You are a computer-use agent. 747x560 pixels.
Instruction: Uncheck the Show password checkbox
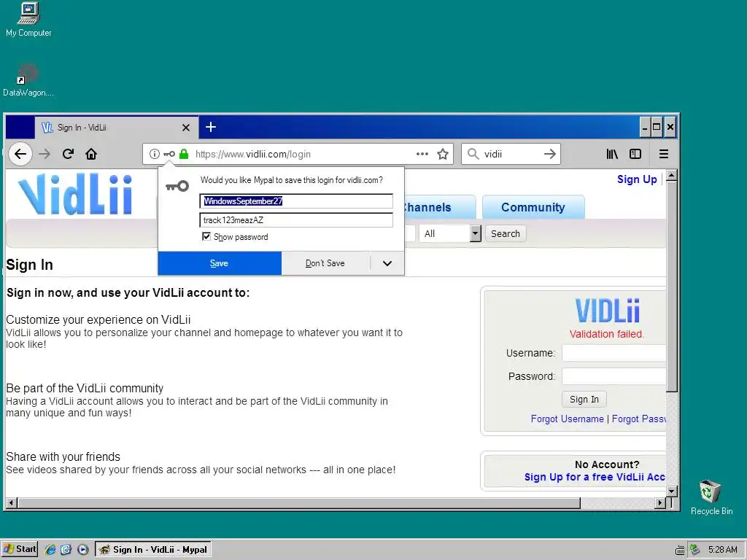(x=206, y=237)
